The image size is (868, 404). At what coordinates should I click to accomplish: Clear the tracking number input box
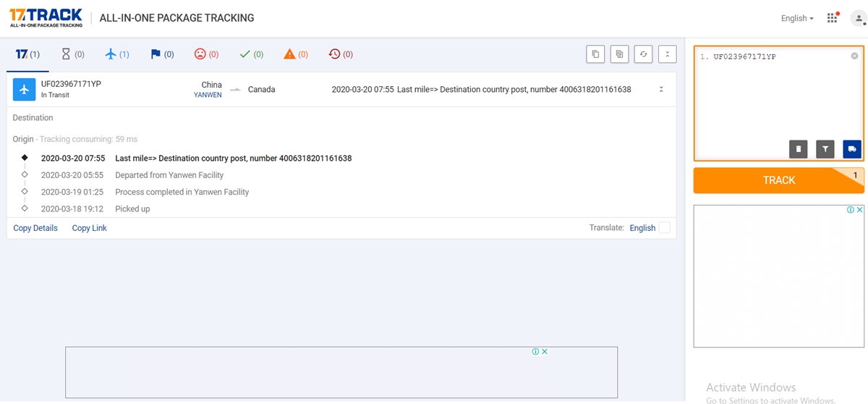[854, 56]
